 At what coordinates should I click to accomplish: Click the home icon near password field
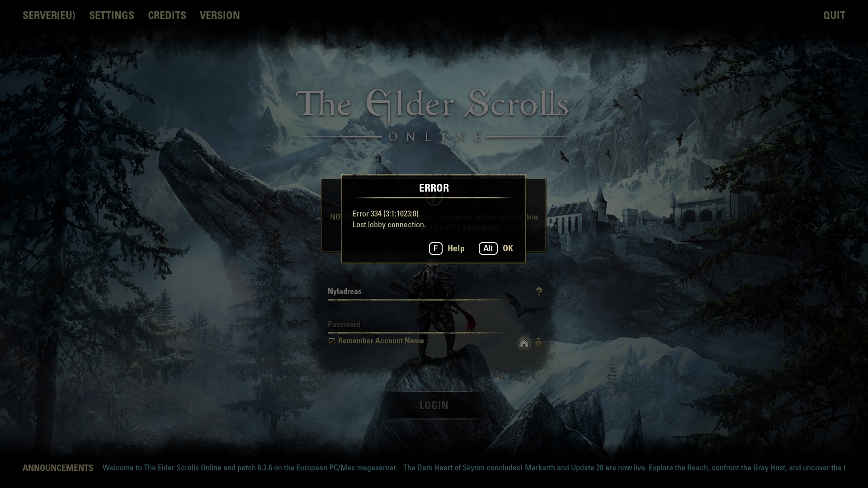click(x=524, y=342)
